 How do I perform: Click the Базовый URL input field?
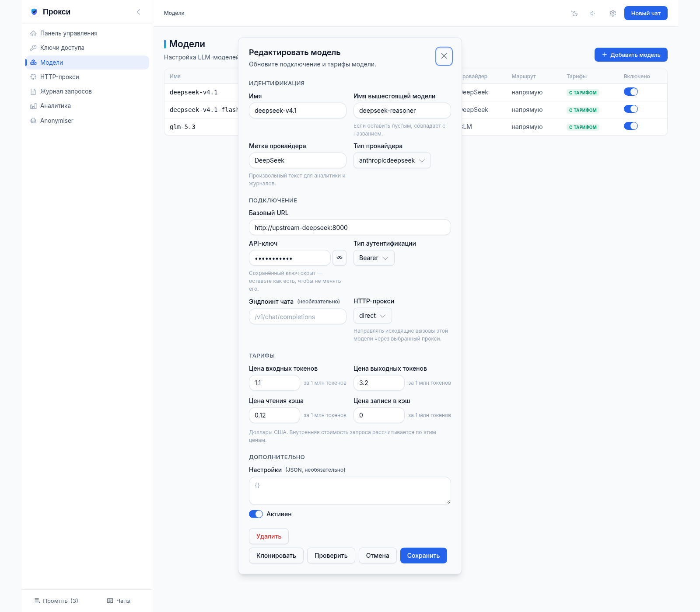click(x=350, y=227)
